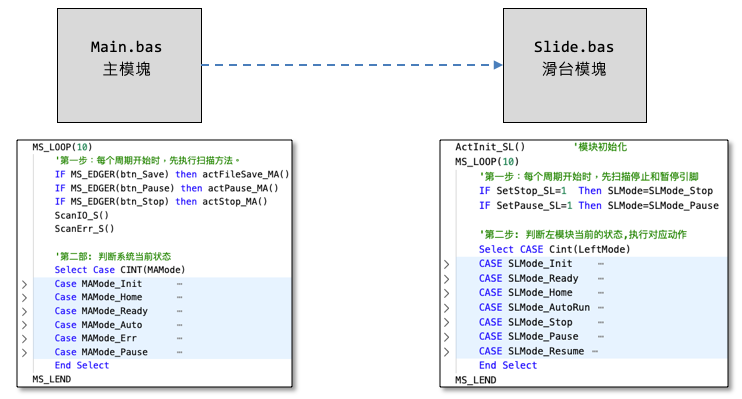Click the Select Case CINT(MAMode) line
Image resolution: width=742 pixels, height=399 pixels.
click(120, 270)
